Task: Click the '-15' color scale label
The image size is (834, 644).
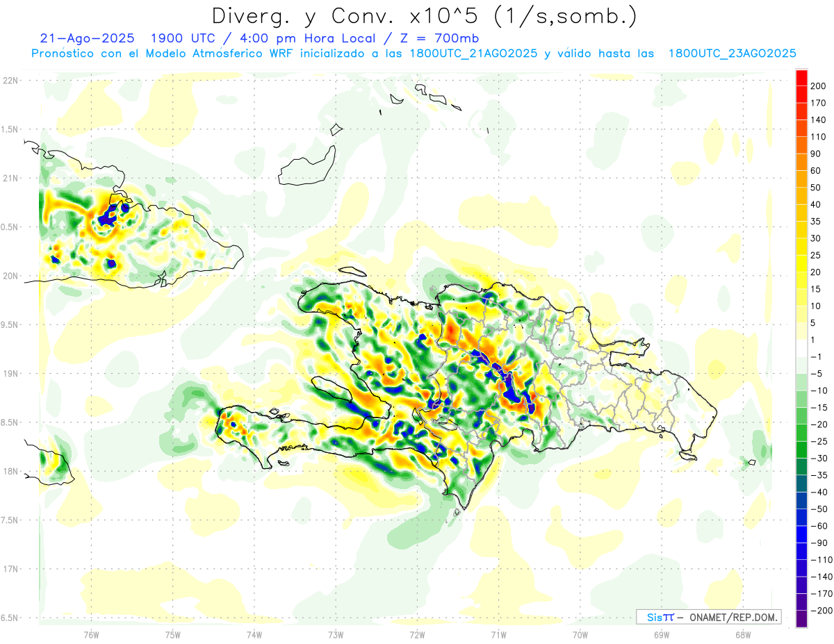Action: coord(819,407)
